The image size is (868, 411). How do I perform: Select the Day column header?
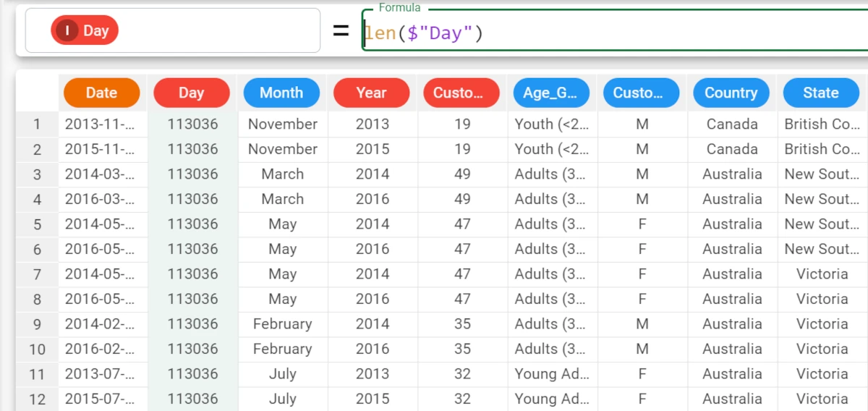[191, 93]
